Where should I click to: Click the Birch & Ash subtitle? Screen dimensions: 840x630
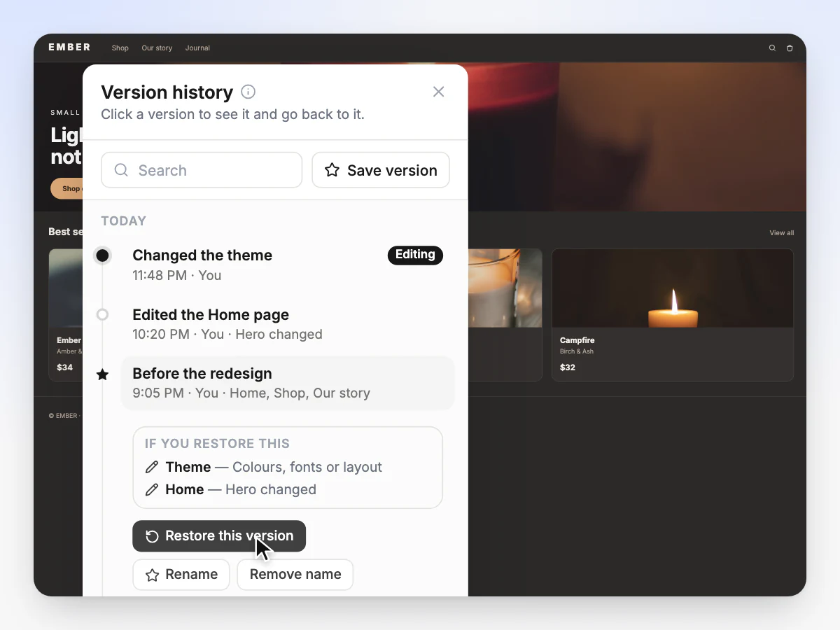(x=577, y=351)
